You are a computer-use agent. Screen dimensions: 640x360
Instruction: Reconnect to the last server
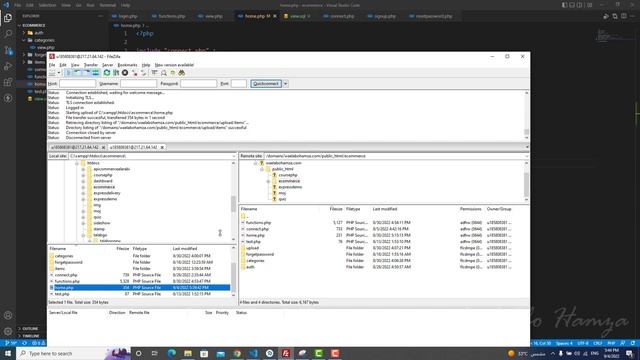pyautogui.click(x=143, y=73)
